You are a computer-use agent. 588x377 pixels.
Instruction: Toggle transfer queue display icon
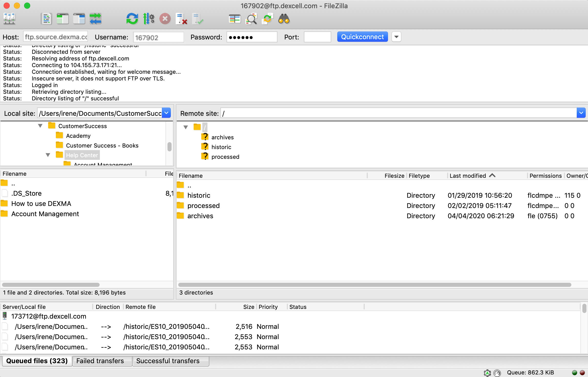(96, 19)
